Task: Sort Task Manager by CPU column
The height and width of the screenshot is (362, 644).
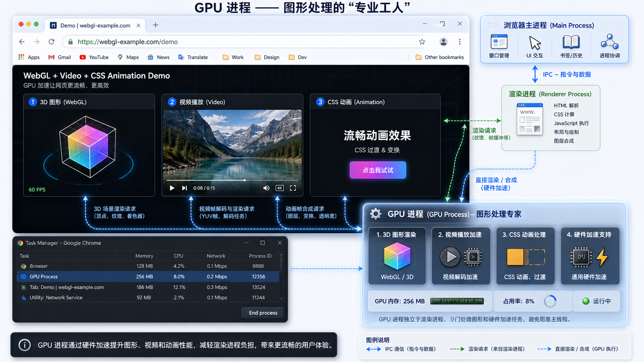Action: (178, 256)
